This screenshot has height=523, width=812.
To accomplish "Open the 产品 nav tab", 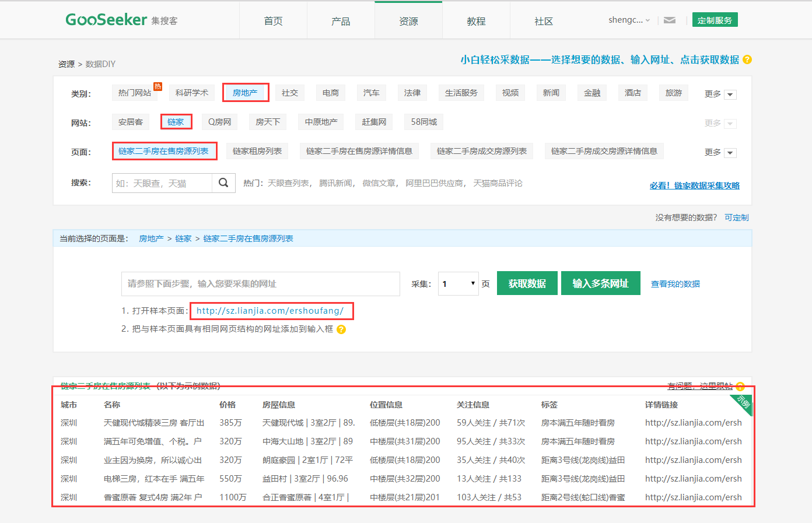I will coord(341,21).
